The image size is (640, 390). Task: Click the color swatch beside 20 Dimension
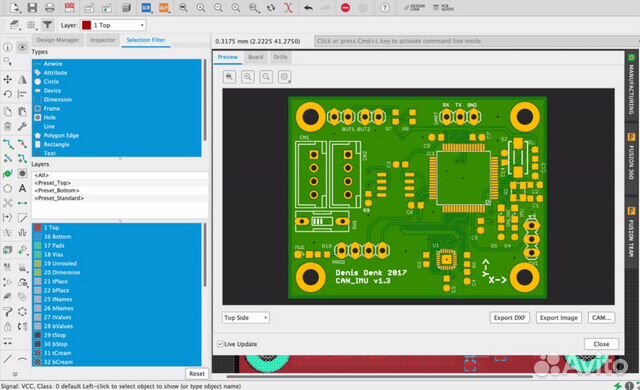[x=38, y=273]
